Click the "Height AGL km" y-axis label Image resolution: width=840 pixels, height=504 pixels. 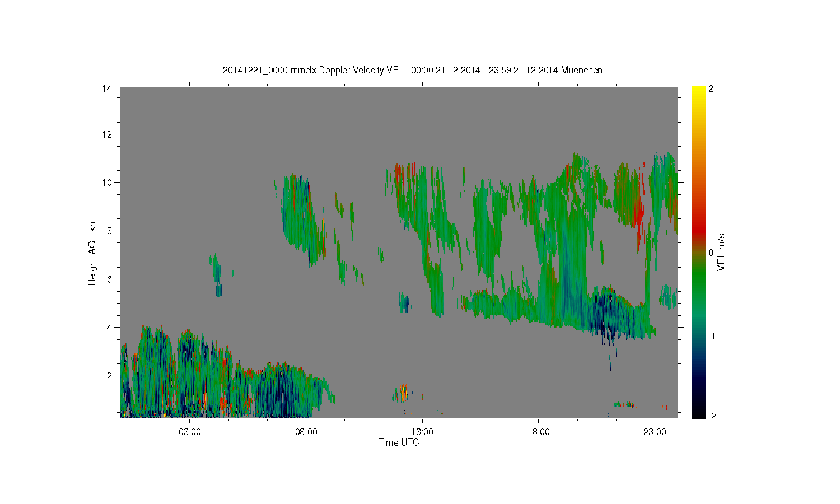point(92,253)
